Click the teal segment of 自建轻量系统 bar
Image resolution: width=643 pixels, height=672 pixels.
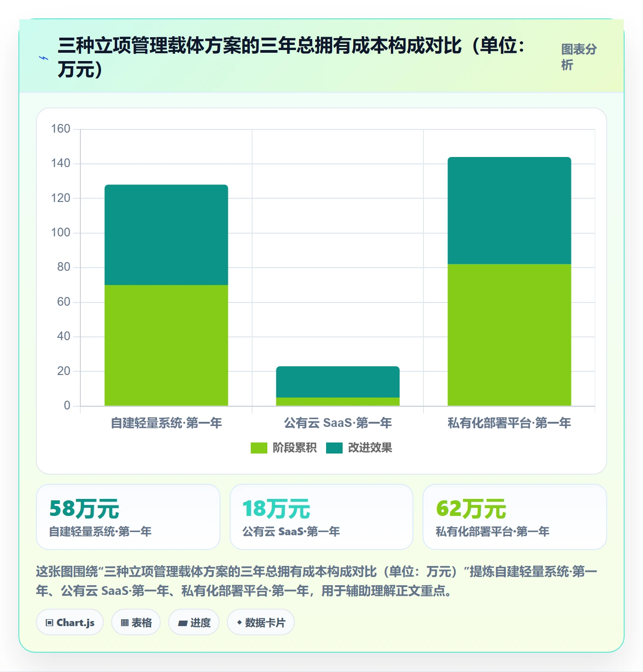pos(166,235)
